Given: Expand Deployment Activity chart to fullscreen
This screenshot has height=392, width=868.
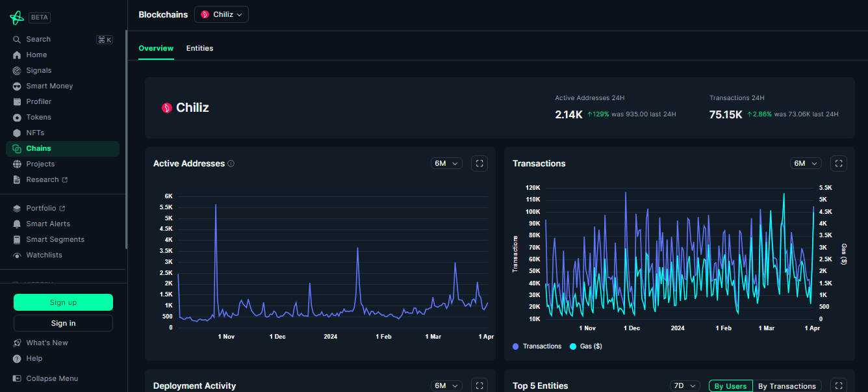Looking at the screenshot, I should [x=479, y=385].
